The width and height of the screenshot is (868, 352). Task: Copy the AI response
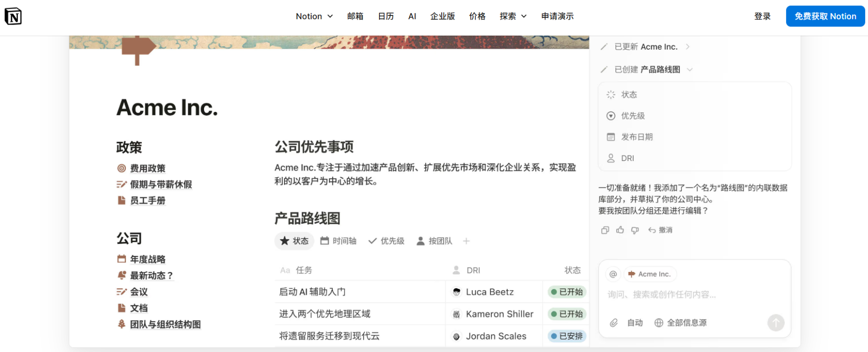point(605,230)
